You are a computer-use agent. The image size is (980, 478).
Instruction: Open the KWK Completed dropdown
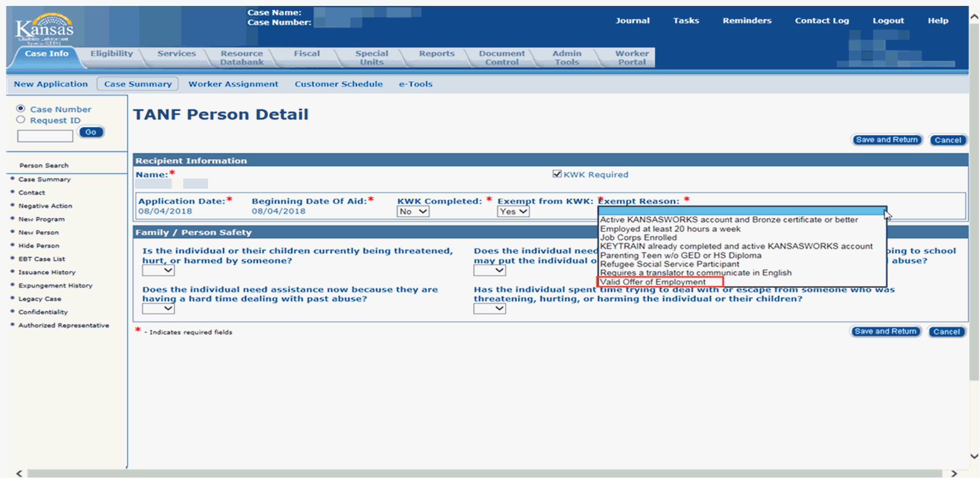tap(413, 212)
